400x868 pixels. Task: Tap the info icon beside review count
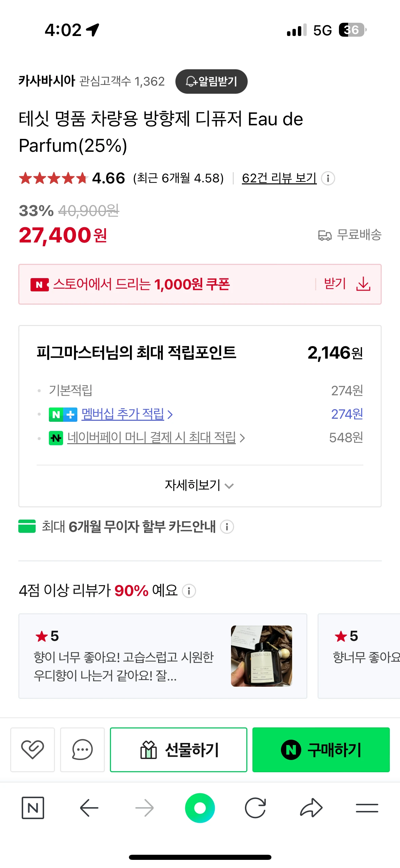click(328, 178)
